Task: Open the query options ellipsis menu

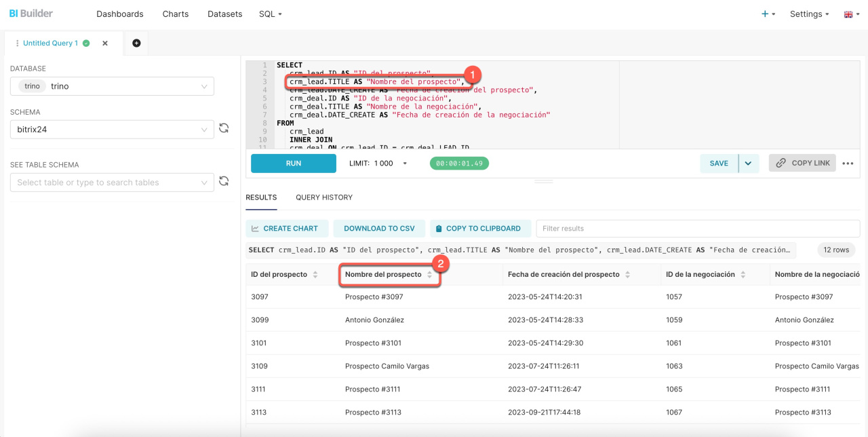Action: [848, 164]
